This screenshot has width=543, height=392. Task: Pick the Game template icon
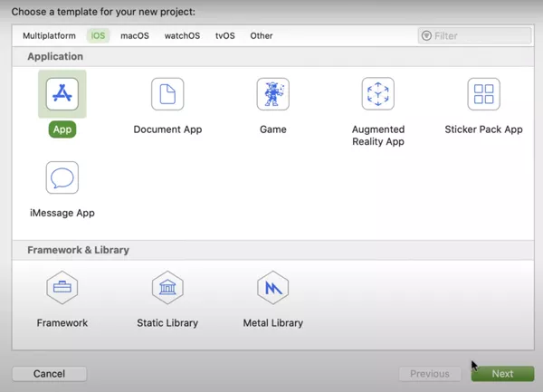click(273, 94)
